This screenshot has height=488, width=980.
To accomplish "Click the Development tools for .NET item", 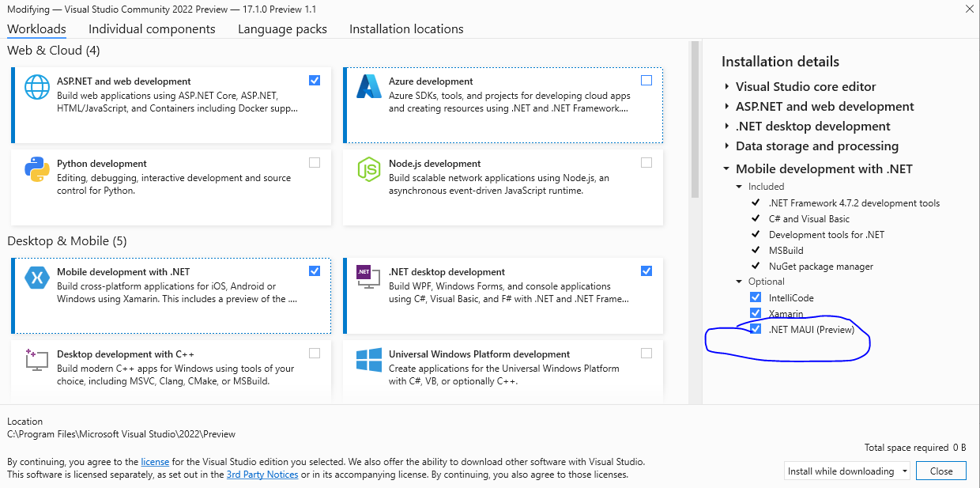I will (x=827, y=235).
